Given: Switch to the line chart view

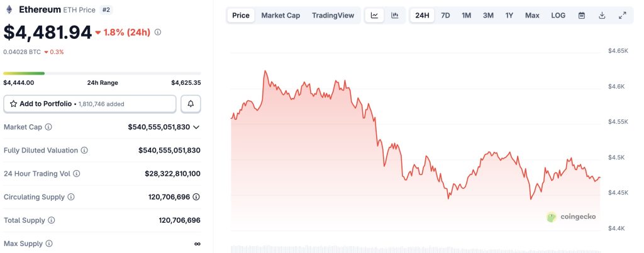Looking at the screenshot, I should 374,15.
